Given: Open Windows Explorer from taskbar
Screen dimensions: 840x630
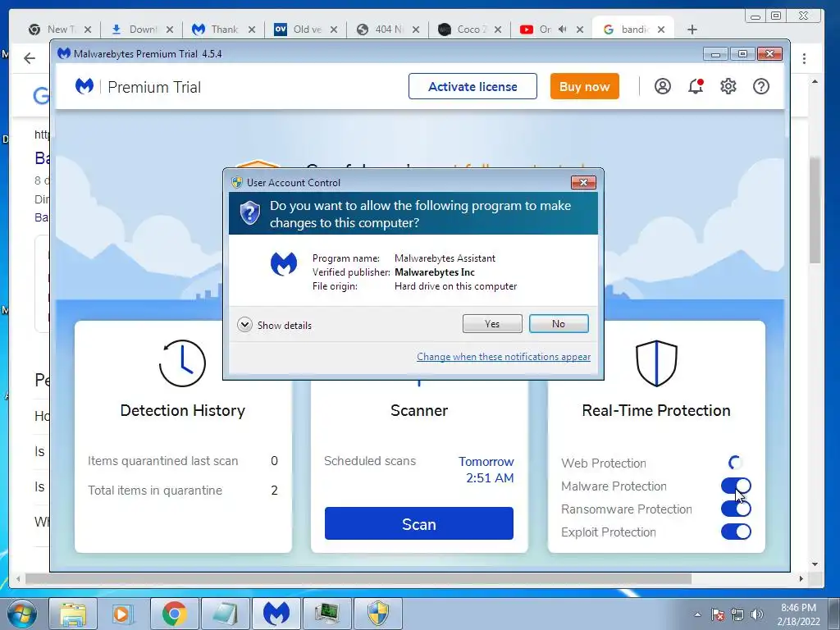Looking at the screenshot, I should coord(73,614).
